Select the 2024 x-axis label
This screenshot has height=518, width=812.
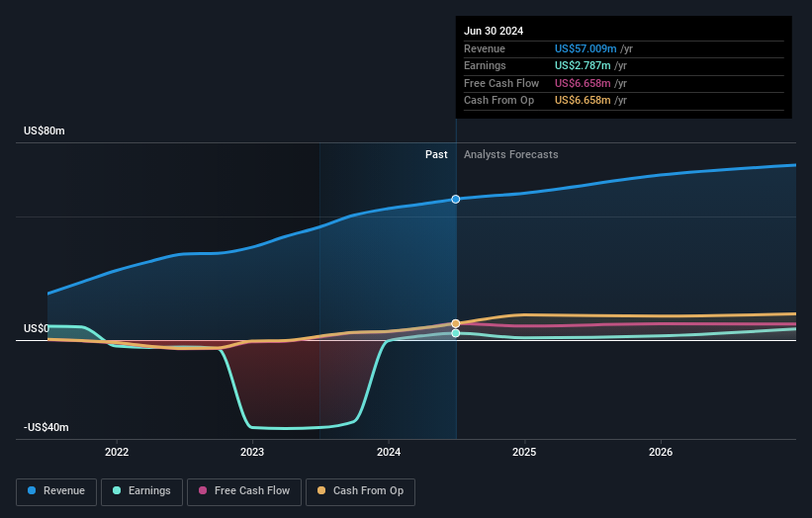[x=389, y=452]
